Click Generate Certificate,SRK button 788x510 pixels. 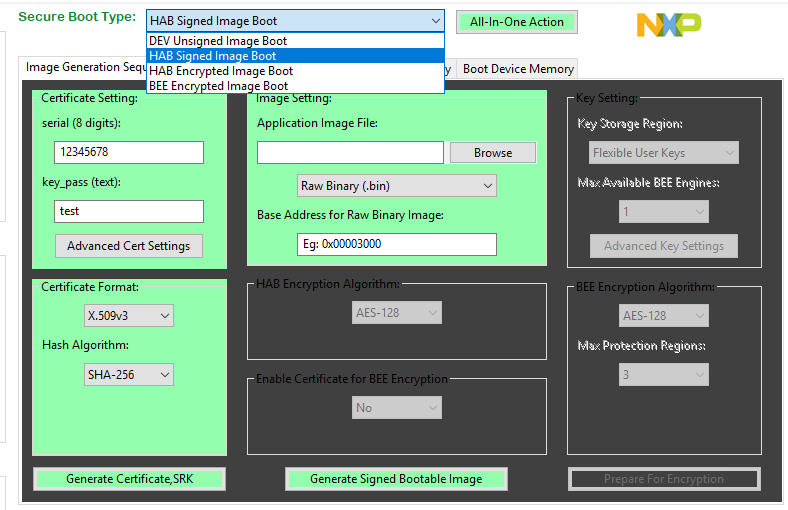click(129, 479)
